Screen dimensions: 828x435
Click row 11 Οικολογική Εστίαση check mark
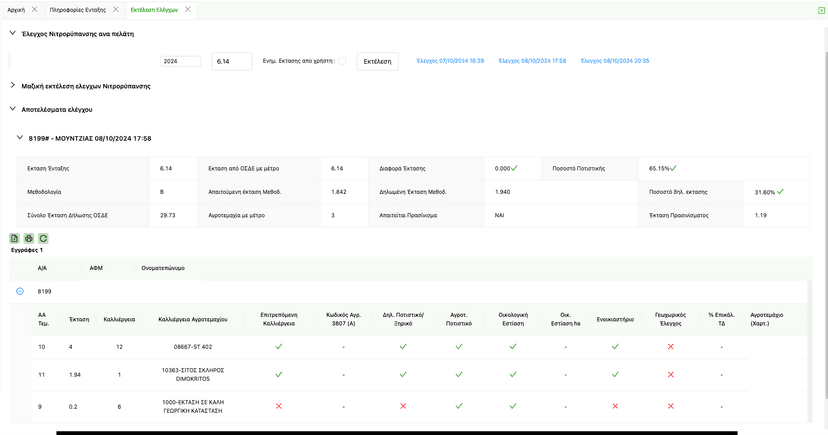click(513, 374)
